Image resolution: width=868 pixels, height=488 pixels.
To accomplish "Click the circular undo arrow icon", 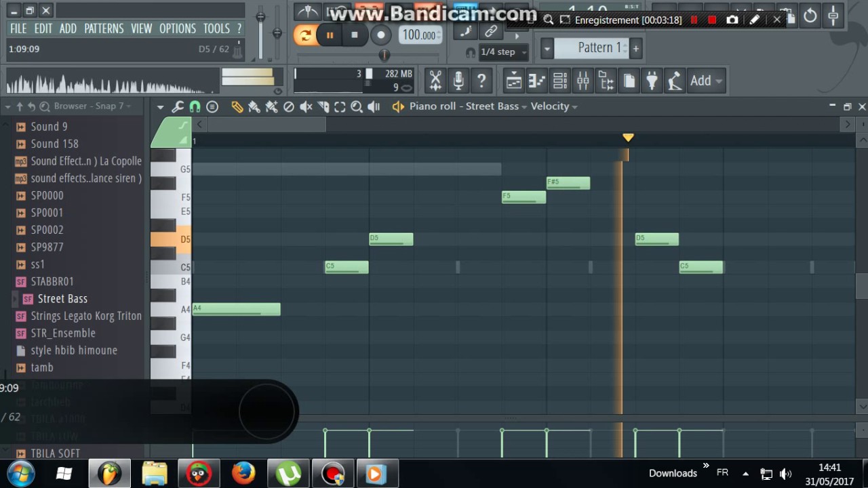I will [810, 16].
